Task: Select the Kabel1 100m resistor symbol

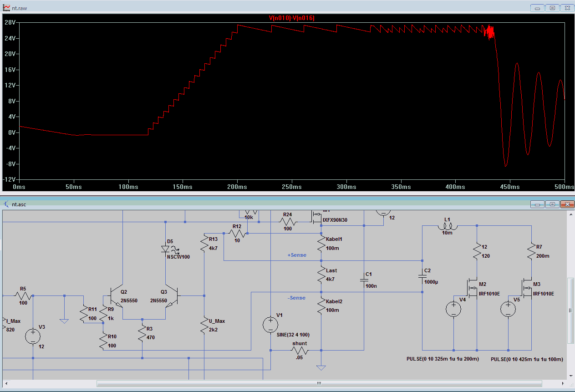Action: (321, 243)
